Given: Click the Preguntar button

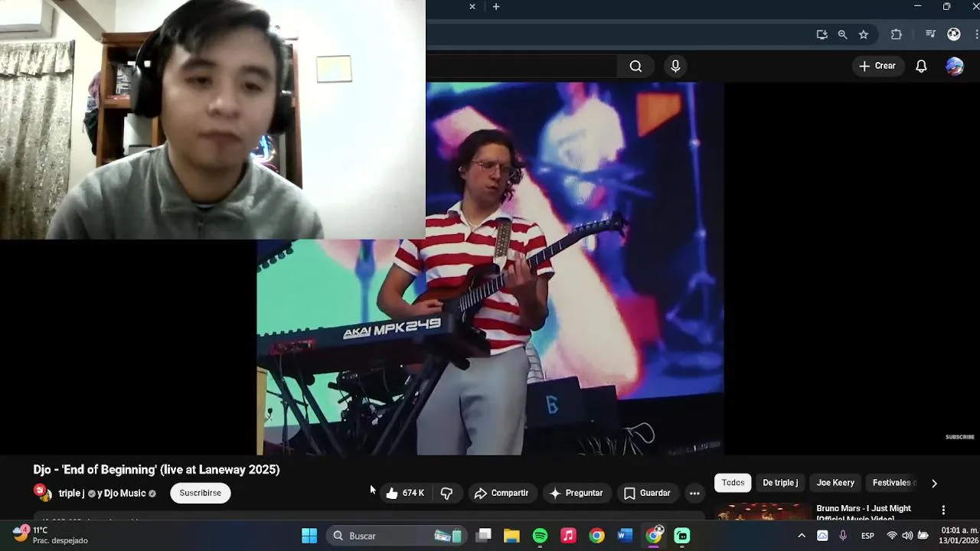Looking at the screenshot, I should pyautogui.click(x=576, y=494).
